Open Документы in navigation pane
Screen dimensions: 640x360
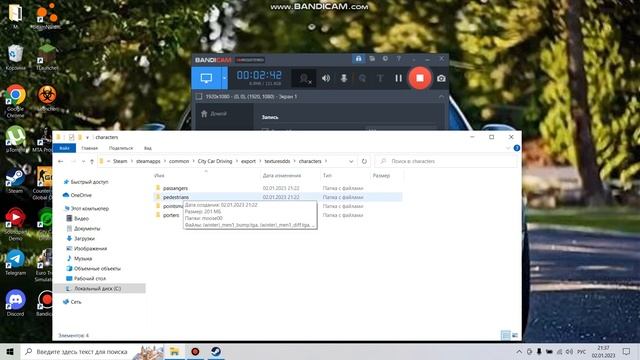87,229
